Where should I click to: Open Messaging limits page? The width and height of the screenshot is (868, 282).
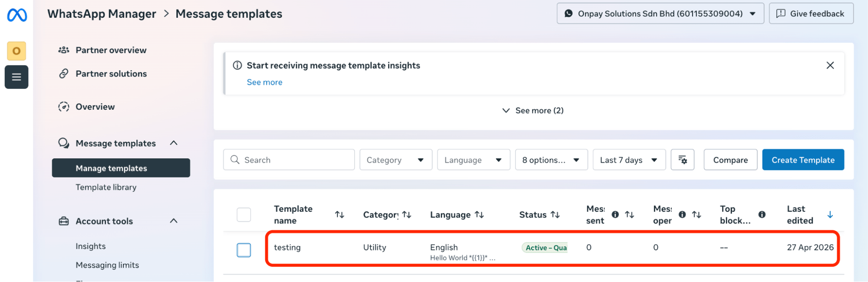click(107, 265)
